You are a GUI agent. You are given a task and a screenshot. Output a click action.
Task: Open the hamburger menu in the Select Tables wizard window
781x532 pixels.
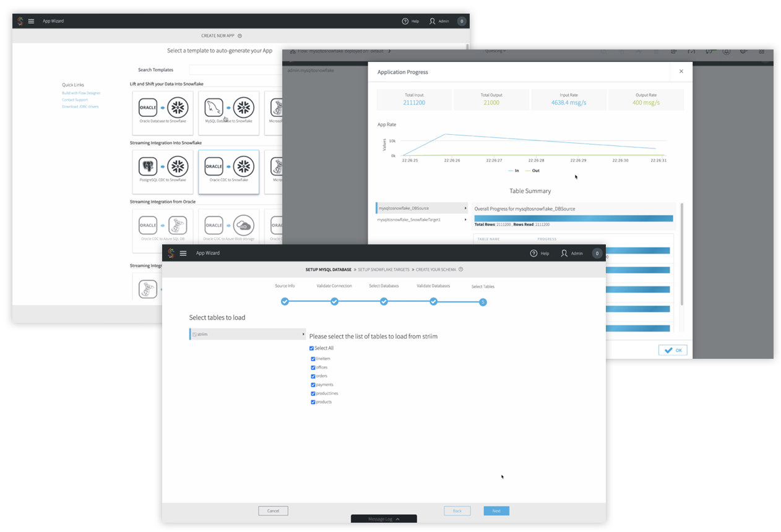[183, 253]
